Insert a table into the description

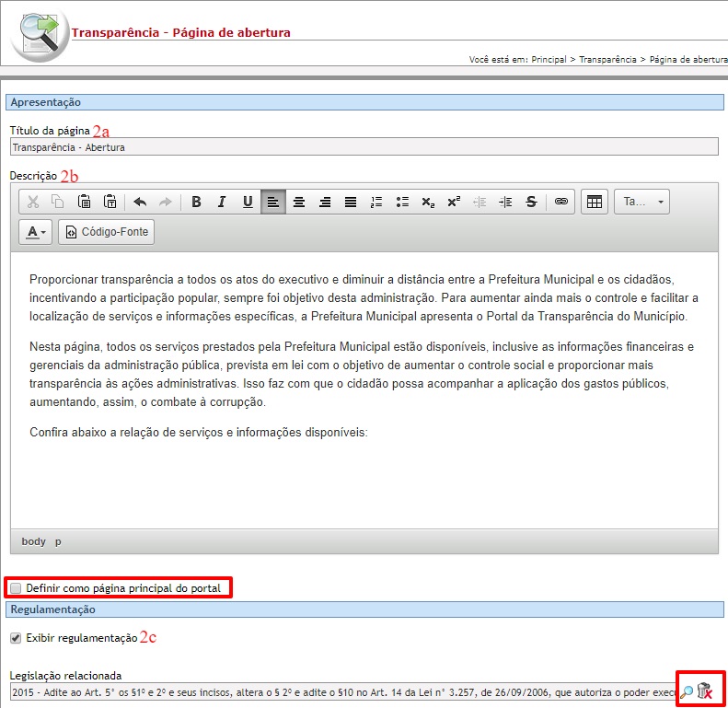[x=595, y=202]
